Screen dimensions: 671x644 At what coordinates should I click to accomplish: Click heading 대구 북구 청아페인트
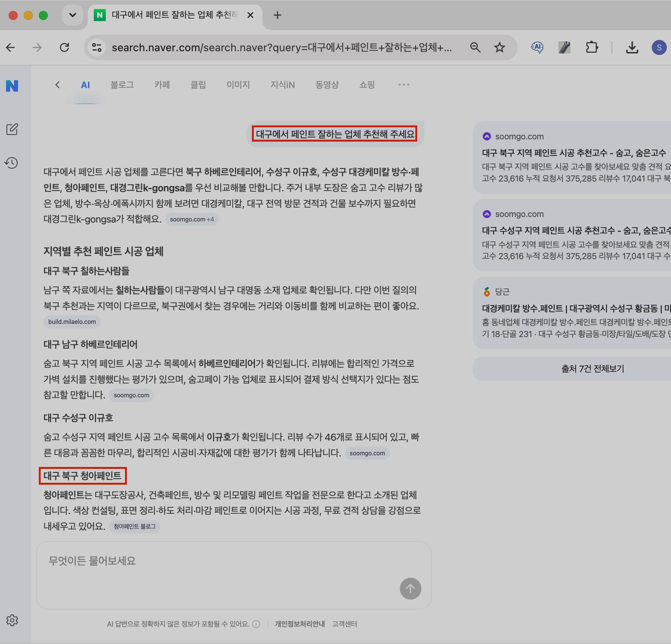(x=83, y=476)
